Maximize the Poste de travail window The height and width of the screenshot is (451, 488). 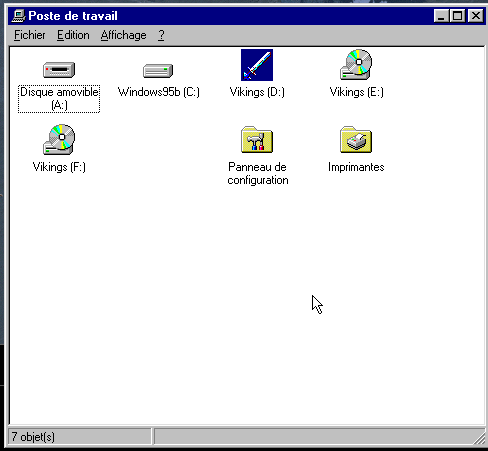[457, 16]
